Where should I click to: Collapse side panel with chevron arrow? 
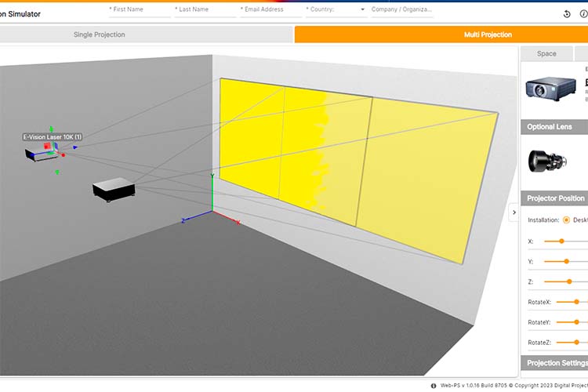(x=514, y=212)
